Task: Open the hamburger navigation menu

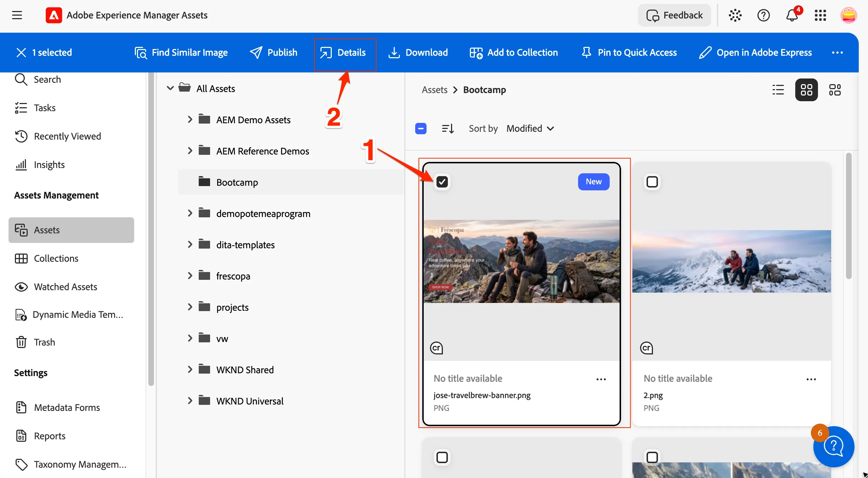Action: coord(17,15)
